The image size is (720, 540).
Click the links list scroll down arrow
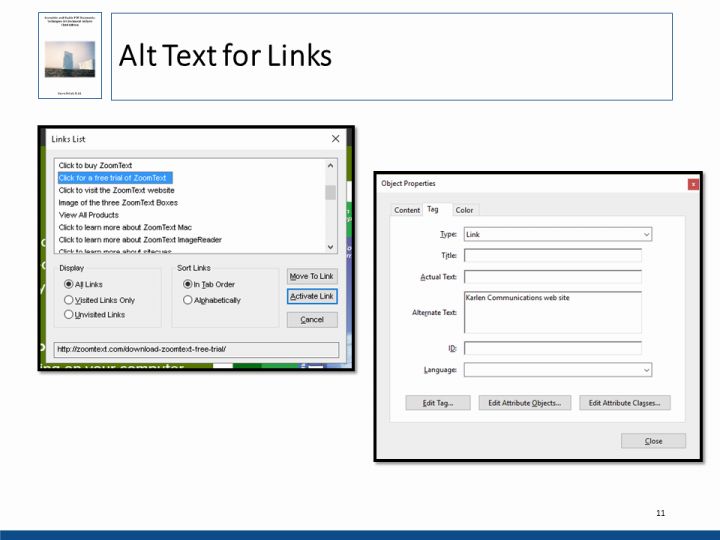(x=330, y=247)
